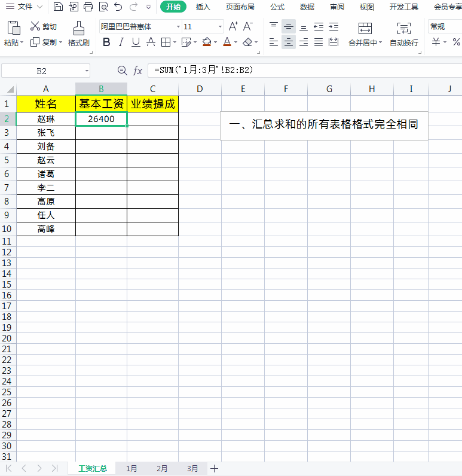This screenshot has height=476, width=462.
Task: Switch to the 公式 ribbon tab
Action: pos(277,7)
